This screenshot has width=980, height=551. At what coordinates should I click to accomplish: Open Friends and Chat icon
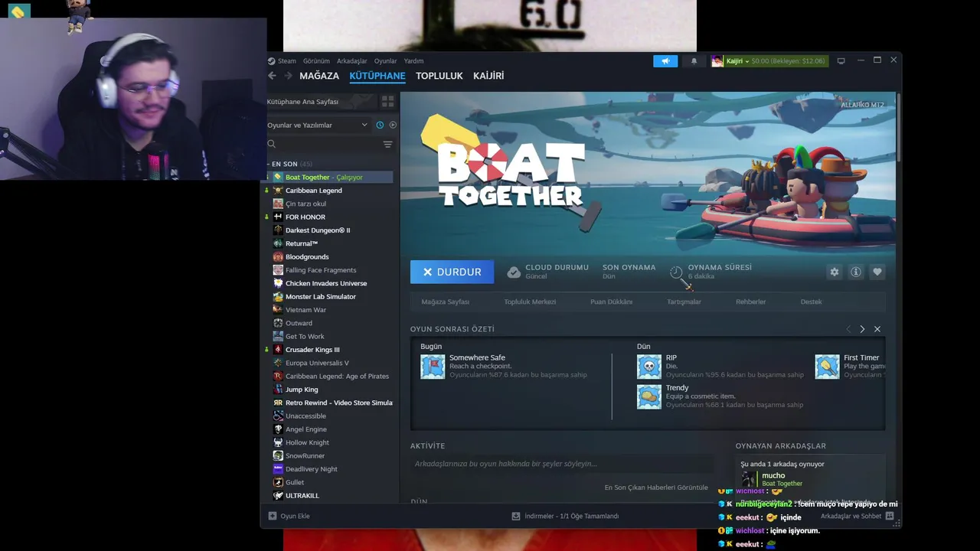890,516
